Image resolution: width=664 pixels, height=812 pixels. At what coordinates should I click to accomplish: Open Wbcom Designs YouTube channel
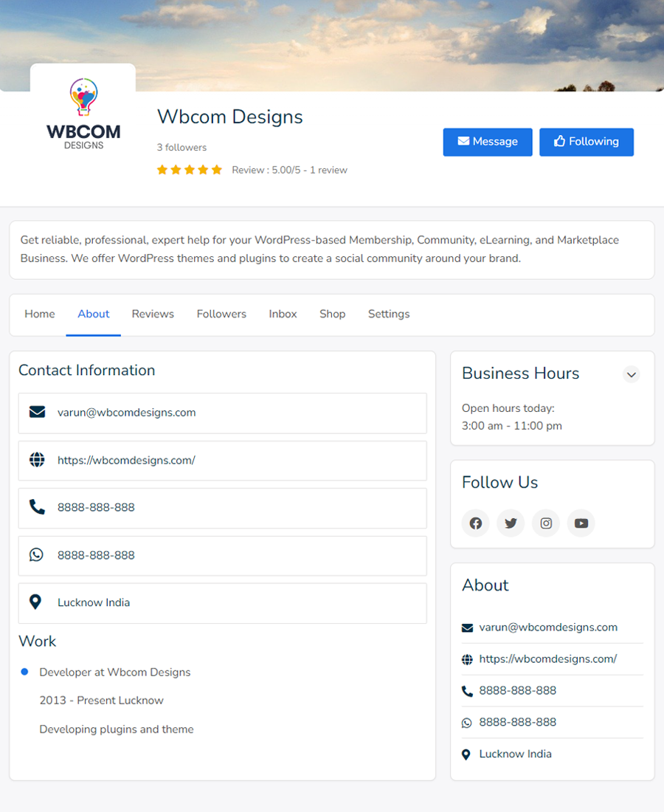coord(581,523)
